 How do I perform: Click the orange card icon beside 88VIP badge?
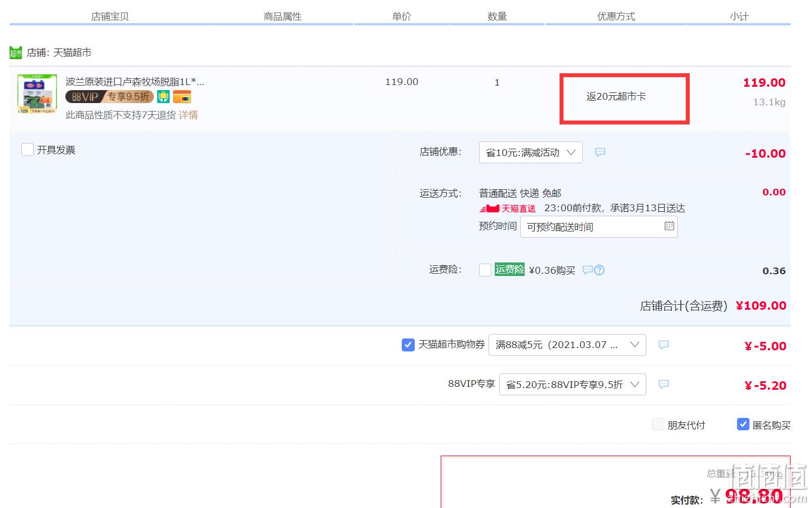pyautogui.click(x=181, y=97)
